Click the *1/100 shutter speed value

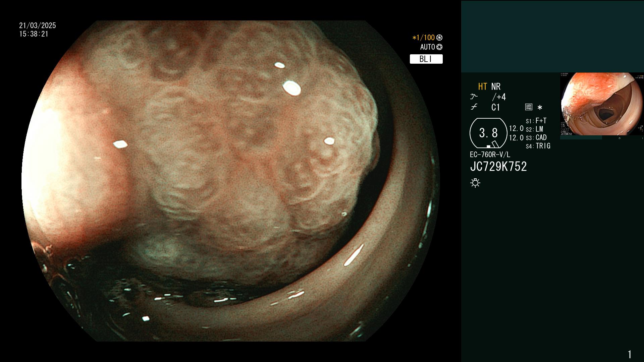coord(423,38)
